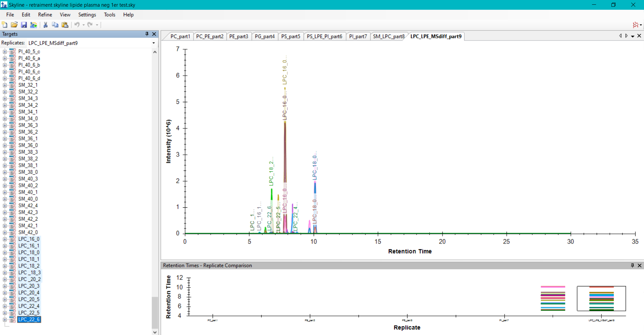Select the PI_40_6_a target in the tree
Viewport: 644px width, 335px height.
pos(29,58)
